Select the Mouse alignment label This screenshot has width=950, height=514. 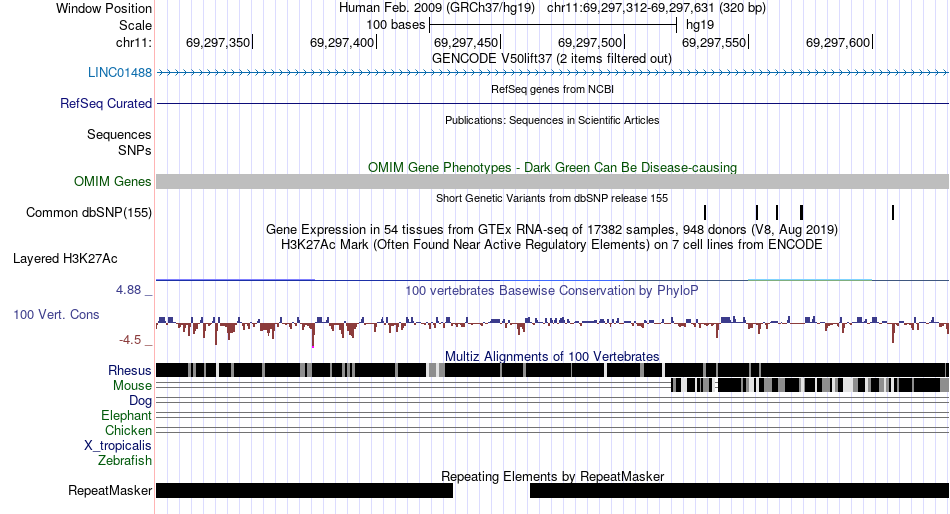tap(132, 386)
